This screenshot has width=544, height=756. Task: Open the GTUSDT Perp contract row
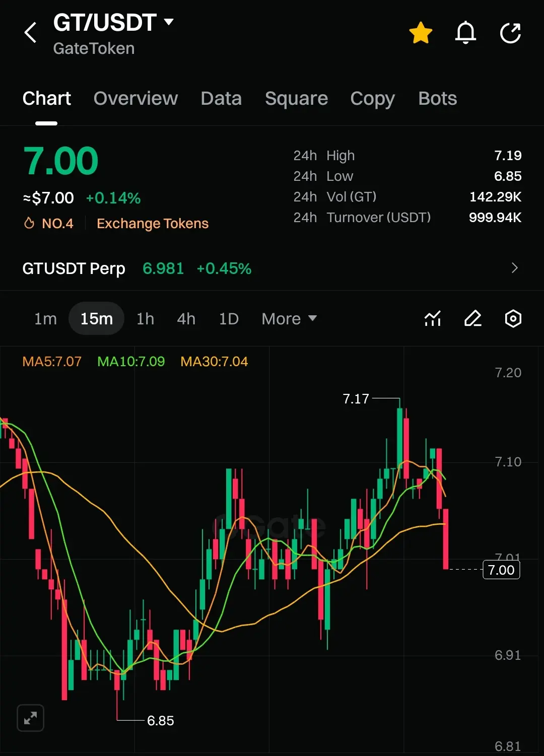[272, 268]
